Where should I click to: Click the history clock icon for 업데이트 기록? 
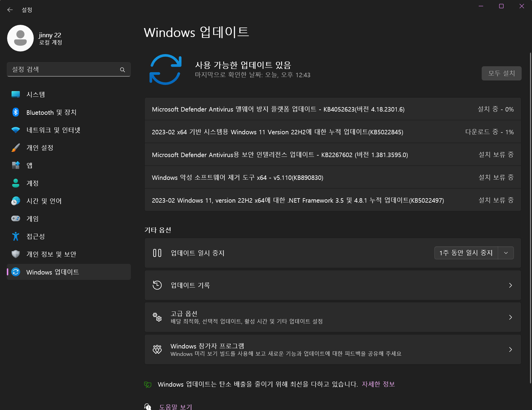coord(157,285)
